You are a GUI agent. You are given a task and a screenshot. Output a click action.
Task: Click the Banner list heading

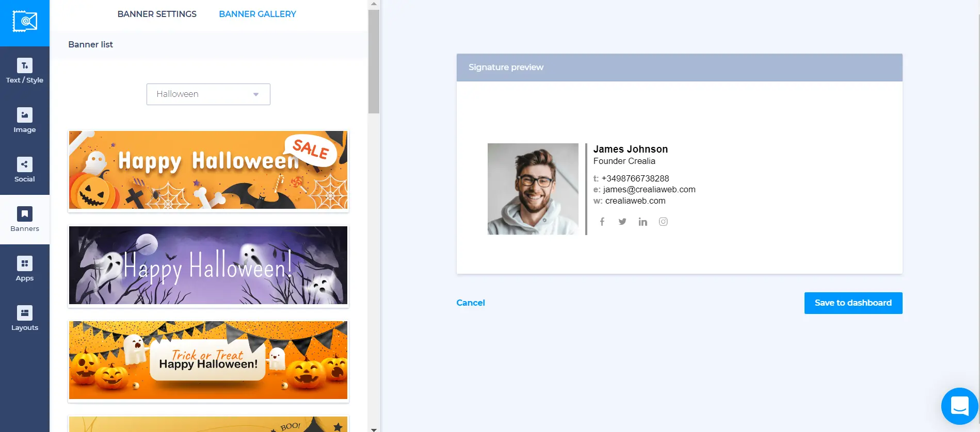coord(90,44)
